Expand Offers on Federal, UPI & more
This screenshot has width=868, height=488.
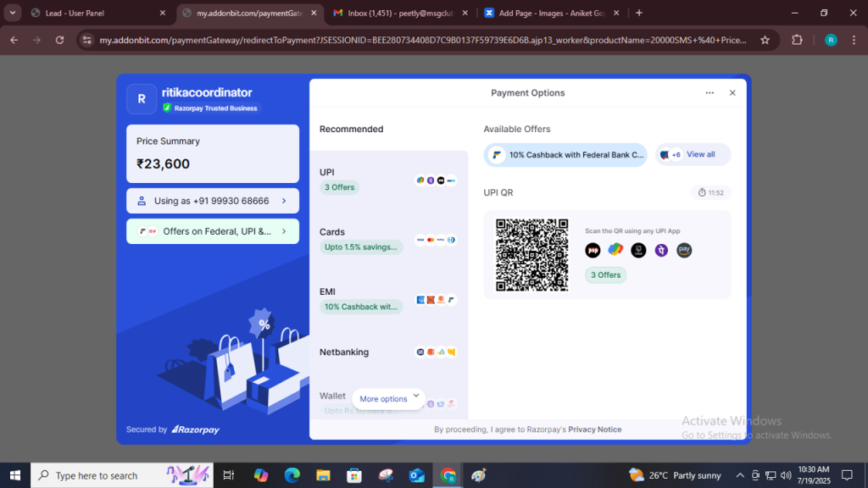pyautogui.click(x=213, y=231)
